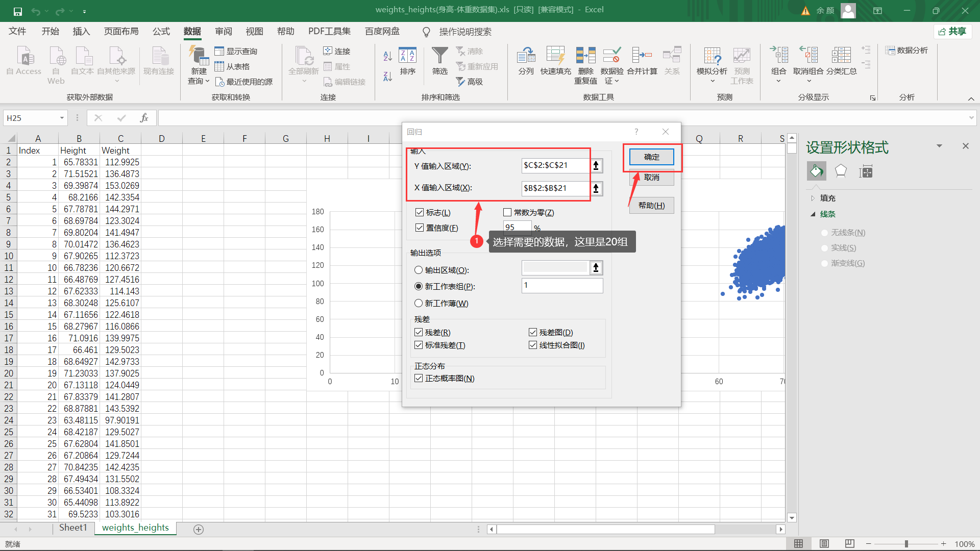Open the Name Box dropdown arrow
This screenshot has width=980, height=551.
pyautogui.click(x=62, y=118)
